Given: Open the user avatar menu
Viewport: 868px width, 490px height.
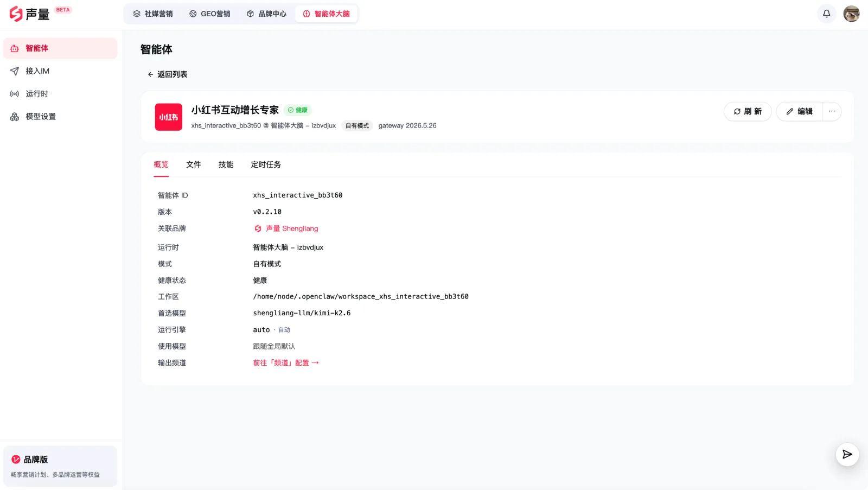Looking at the screenshot, I should [x=851, y=14].
